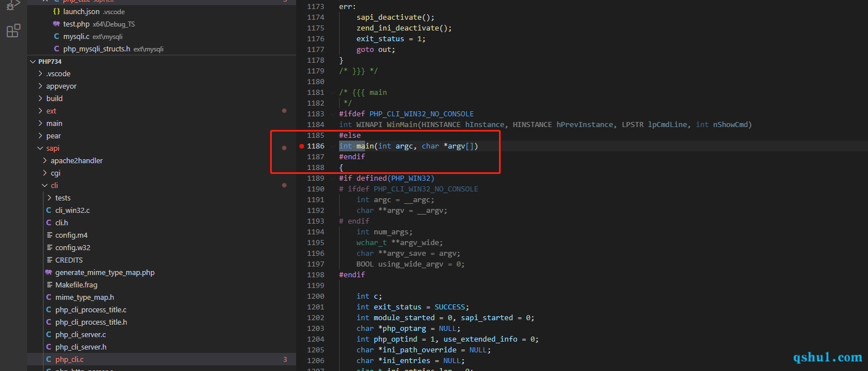Open php_cli_process_title.h file

91,322
